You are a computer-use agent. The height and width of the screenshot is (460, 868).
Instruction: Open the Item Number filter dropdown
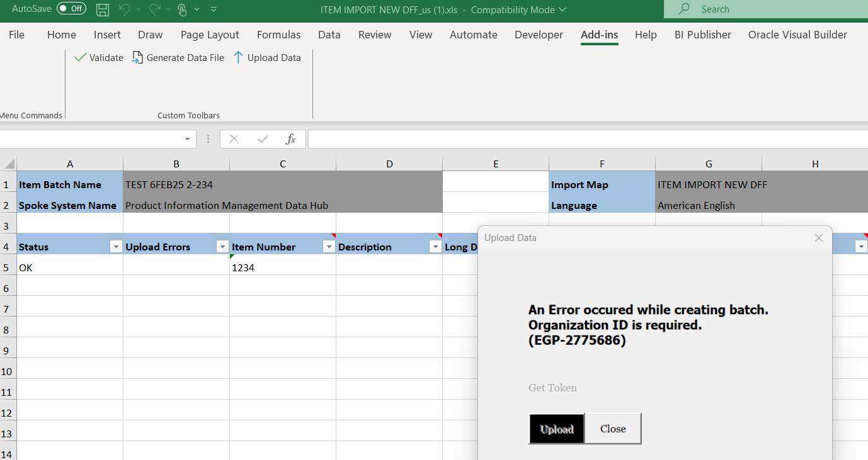(x=329, y=247)
